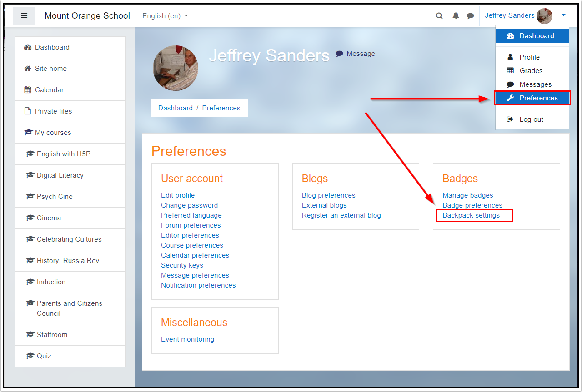The width and height of the screenshot is (582, 392).
Task: Open the notifications bell icon
Action: pyautogui.click(x=456, y=16)
